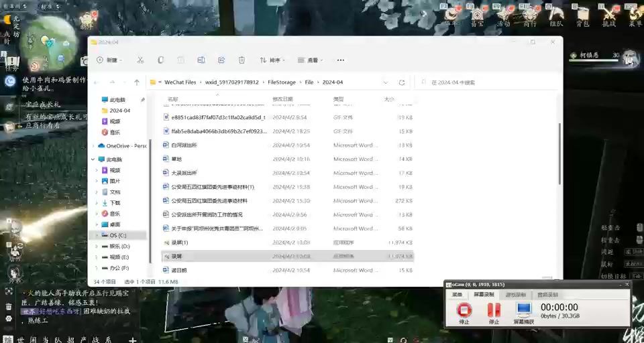The width and height of the screenshot is (644, 343).
Task: Expand the 下载 Downloads tree node
Action: [97, 203]
